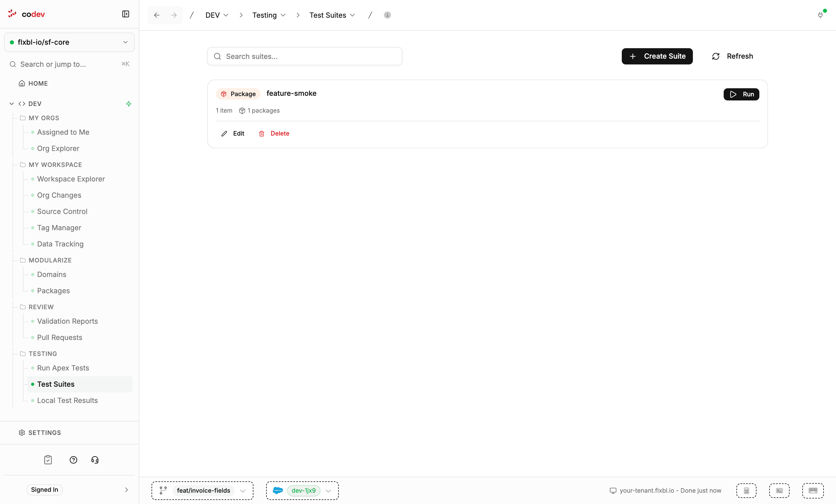Collapse the sidebar panel icon
Screen dimensions: 836x504
pos(125,14)
